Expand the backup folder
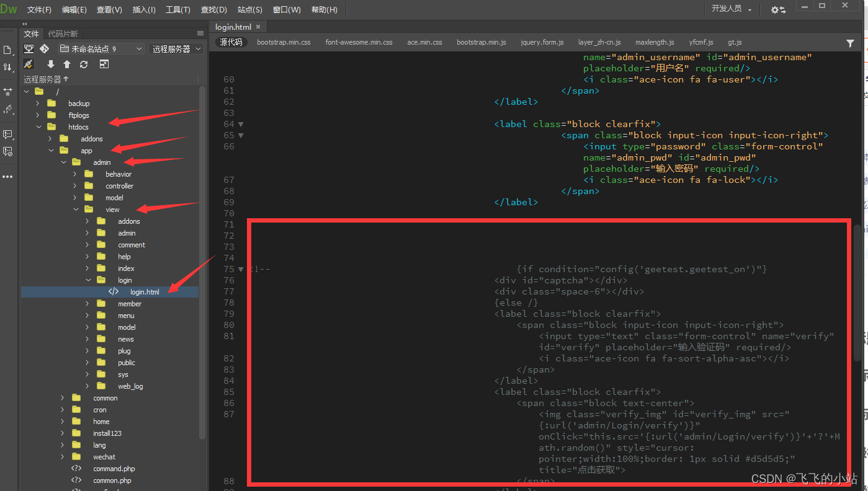868x491 pixels. [38, 104]
